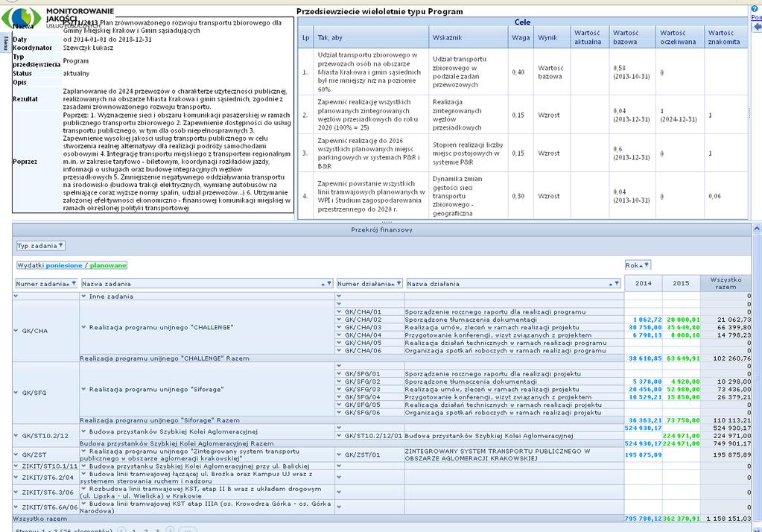Viewport: 762px width, 532px height.
Task: Click the Tak, aby column header
Action: pyautogui.click(x=371, y=37)
